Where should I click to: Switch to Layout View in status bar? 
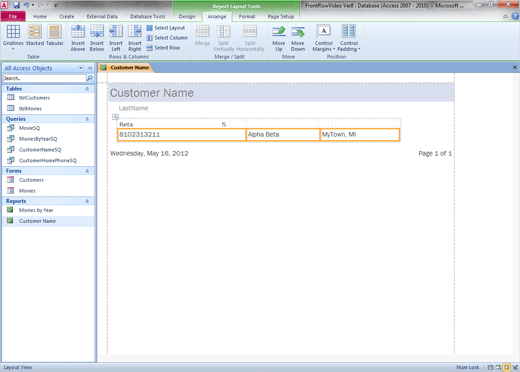(507, 367)
